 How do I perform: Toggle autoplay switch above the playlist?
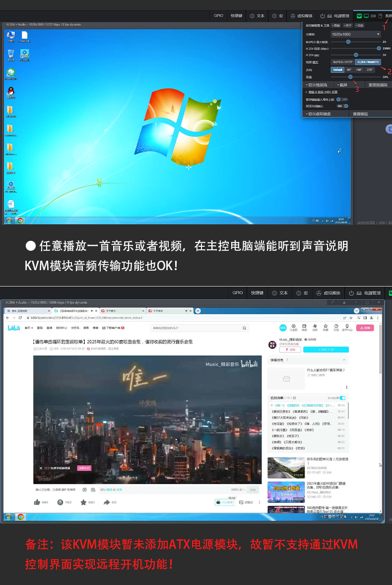click(342, 398)
